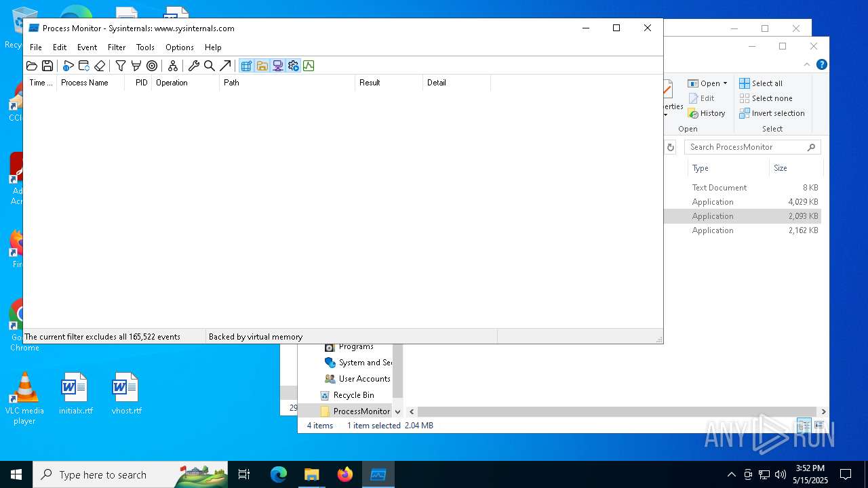Click the Open button in Explorer ribbon
The image size is (868, 488).
tap(703, 83)
